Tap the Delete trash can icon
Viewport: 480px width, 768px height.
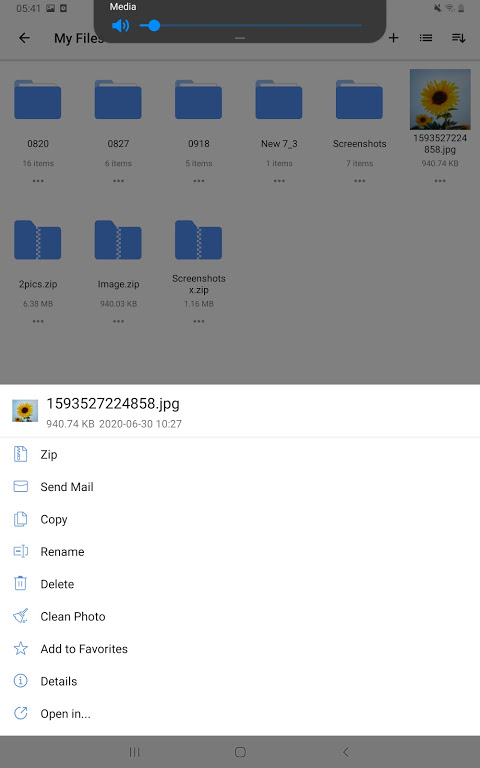pos(20,583)
